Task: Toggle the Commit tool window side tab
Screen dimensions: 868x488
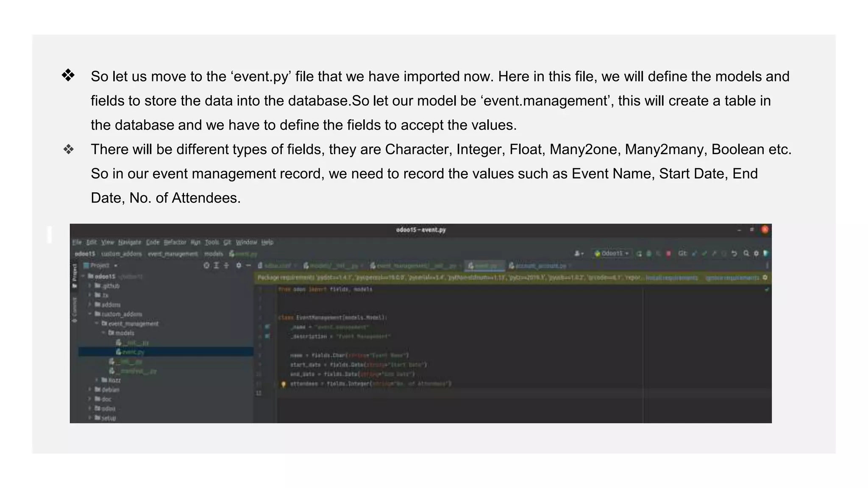Action: [x=75, y=309]
